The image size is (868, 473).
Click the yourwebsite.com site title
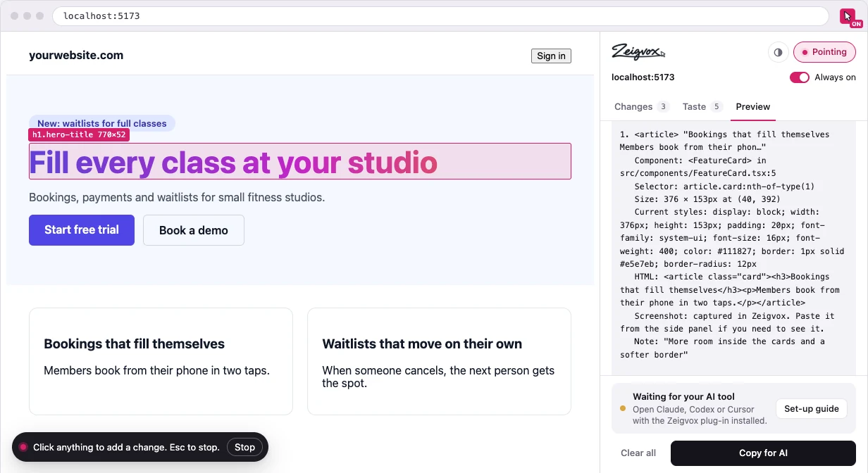tap(76, 56)
